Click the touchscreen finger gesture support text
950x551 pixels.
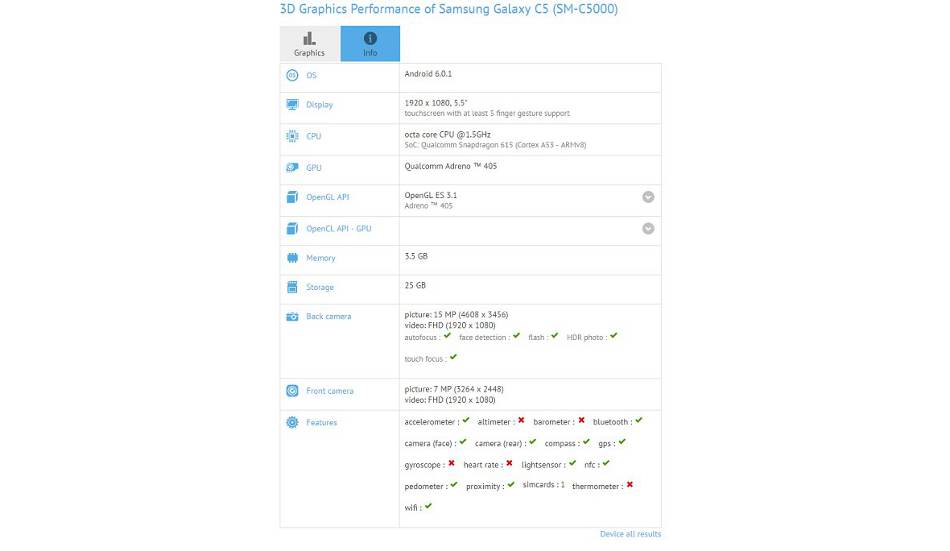487,113
